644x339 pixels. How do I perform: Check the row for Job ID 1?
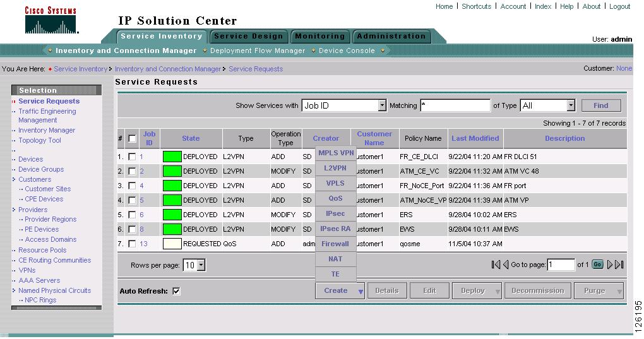(132, 157)
